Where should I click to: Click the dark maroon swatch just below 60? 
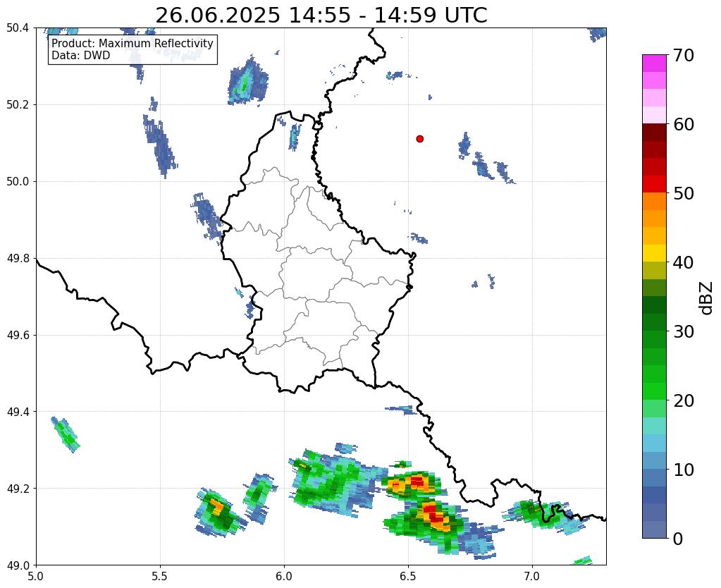point(654,133)
